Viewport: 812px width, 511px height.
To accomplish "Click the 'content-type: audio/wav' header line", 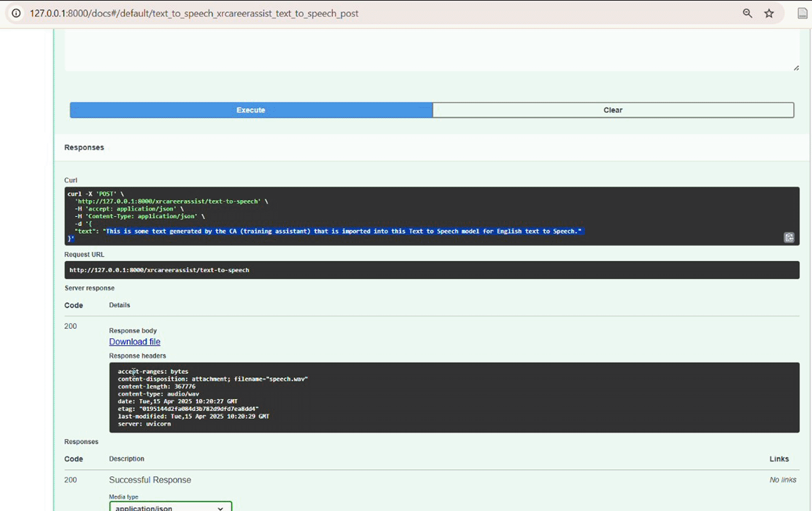I will (x=158, y=394).
